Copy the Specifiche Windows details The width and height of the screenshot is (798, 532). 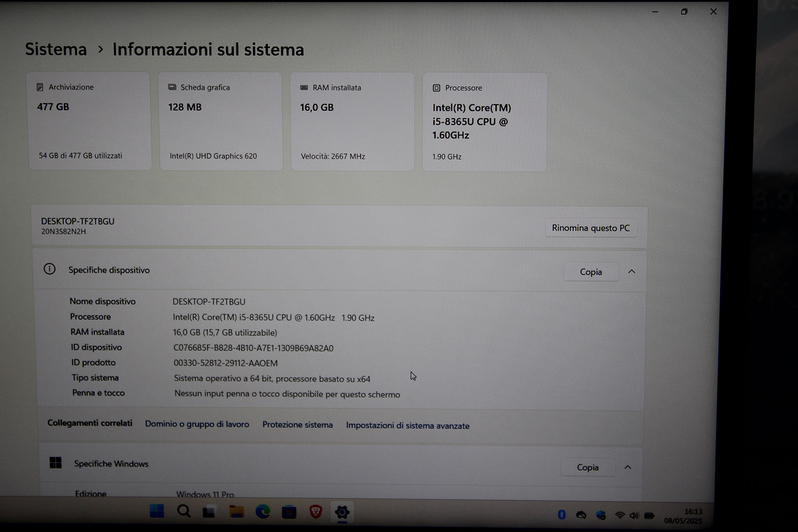point(588,467)
